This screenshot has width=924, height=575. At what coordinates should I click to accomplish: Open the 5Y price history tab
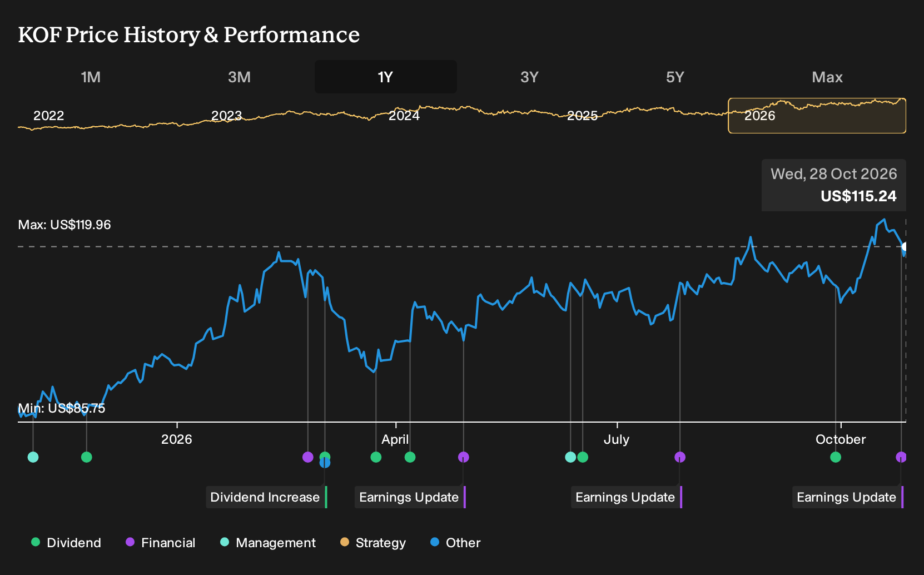click(675, 77)
